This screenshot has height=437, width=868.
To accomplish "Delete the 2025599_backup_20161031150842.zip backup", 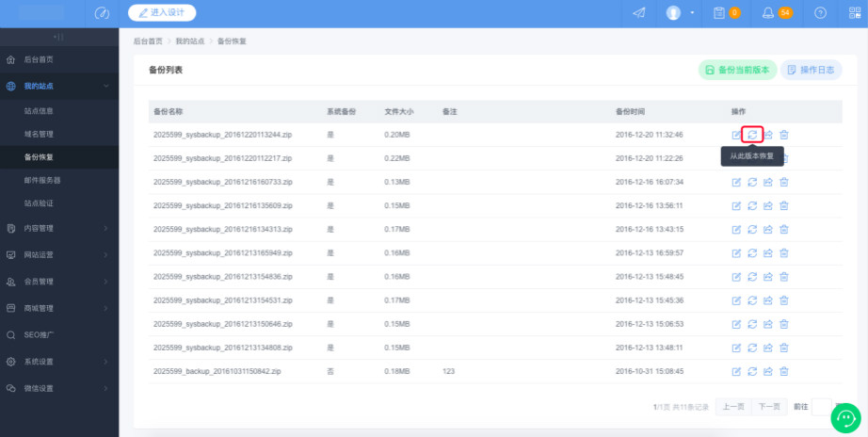I will coord(783,372).
